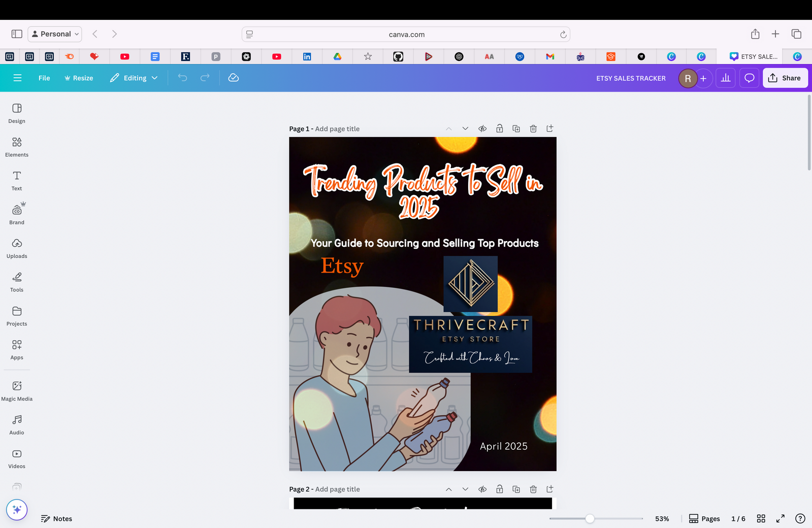Open the Elements panel
The image size is (812, 528).
pos(17,147)
